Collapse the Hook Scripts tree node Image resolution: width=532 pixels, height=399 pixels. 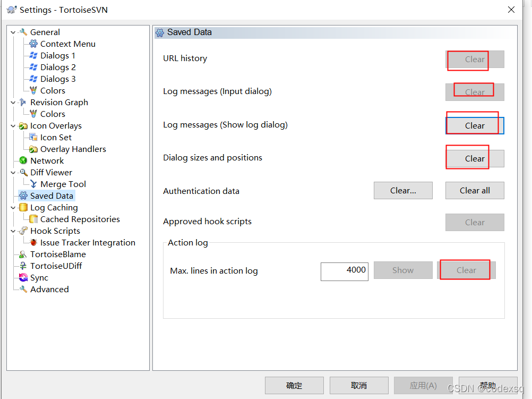[x=13, y=231]
